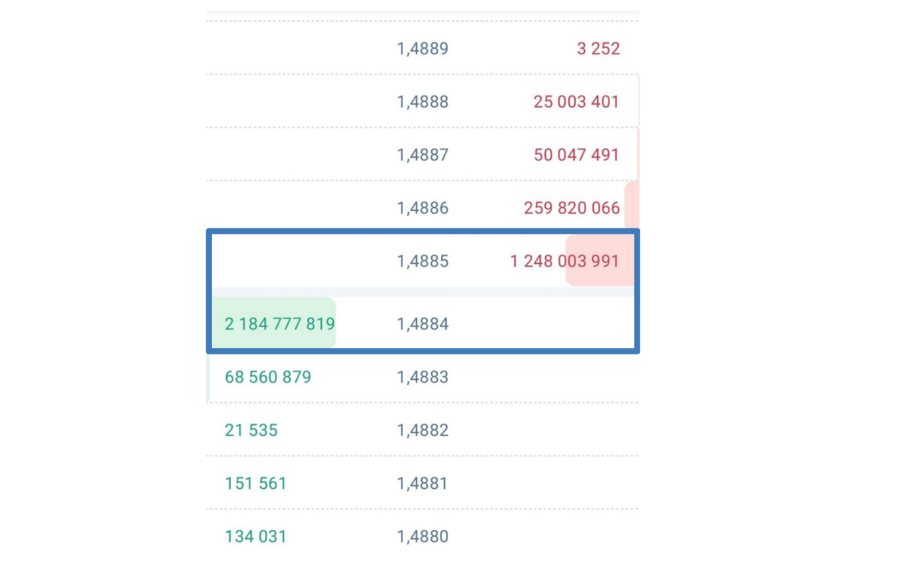Click bid volume 68 560 879
The height and width of the screenshot is (580, 924).
pos(268,377)
